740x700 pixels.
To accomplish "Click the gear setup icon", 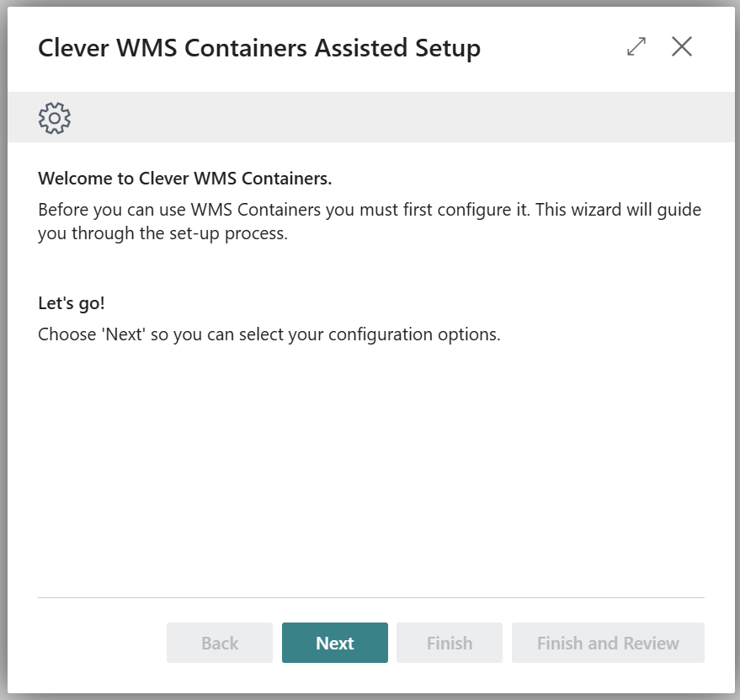I will (55, 118).
